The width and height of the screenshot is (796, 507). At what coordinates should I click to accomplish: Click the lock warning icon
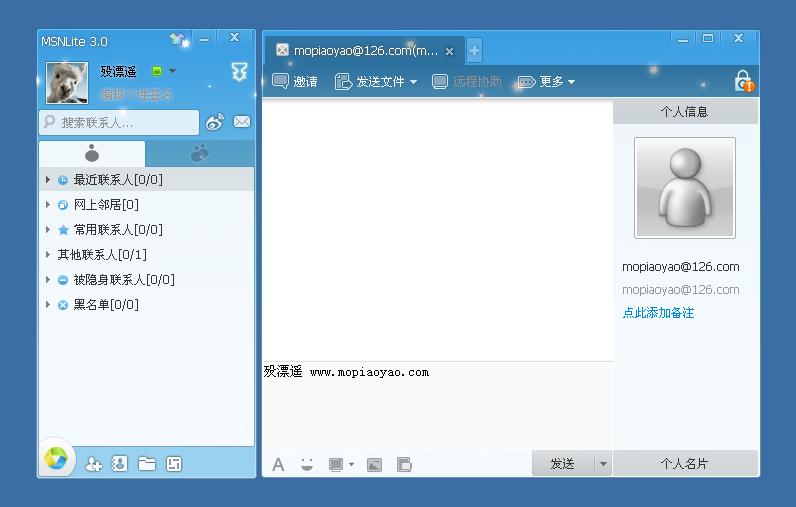point(744,81)
